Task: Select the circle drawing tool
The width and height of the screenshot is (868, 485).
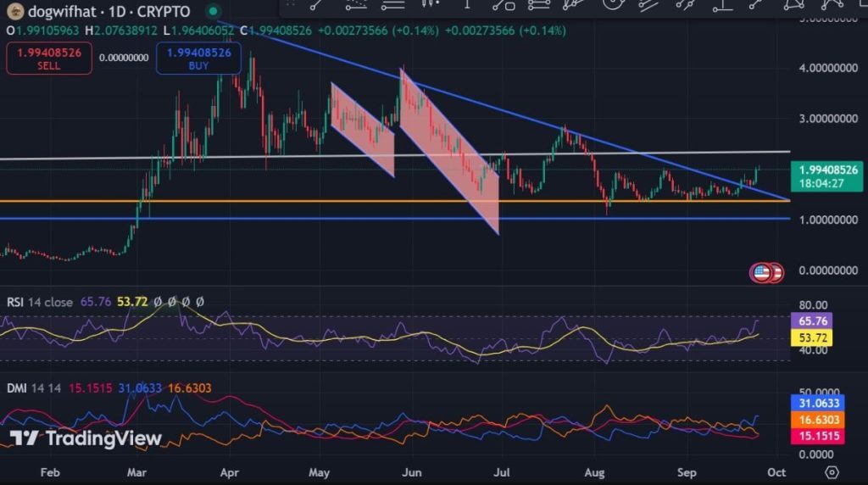Action: [613, 4]
